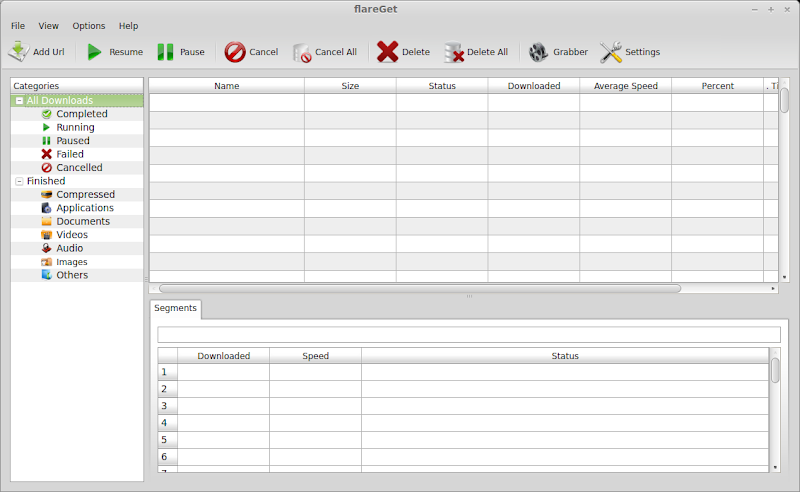Click the red Delete X icon
The image size is (800, 492).
(387, 52)
